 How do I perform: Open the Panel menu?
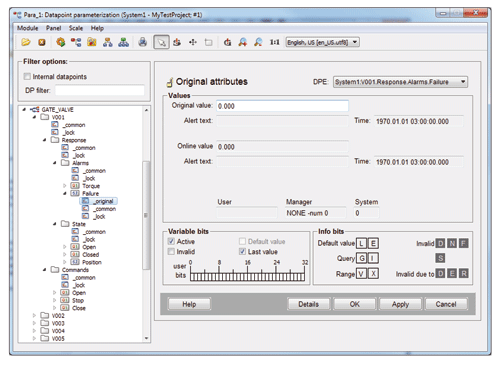coord(53,28)
